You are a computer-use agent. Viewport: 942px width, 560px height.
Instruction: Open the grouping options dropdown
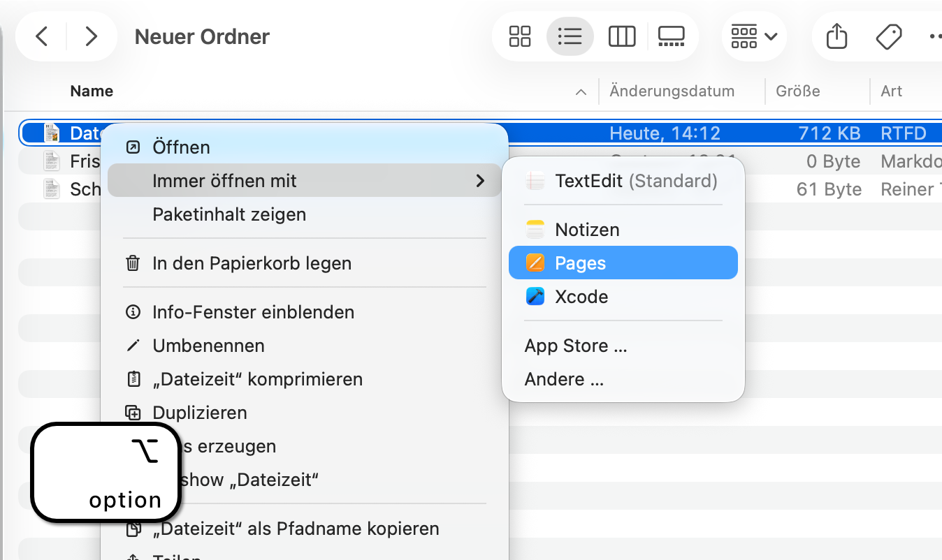click(x=754, y=36)
